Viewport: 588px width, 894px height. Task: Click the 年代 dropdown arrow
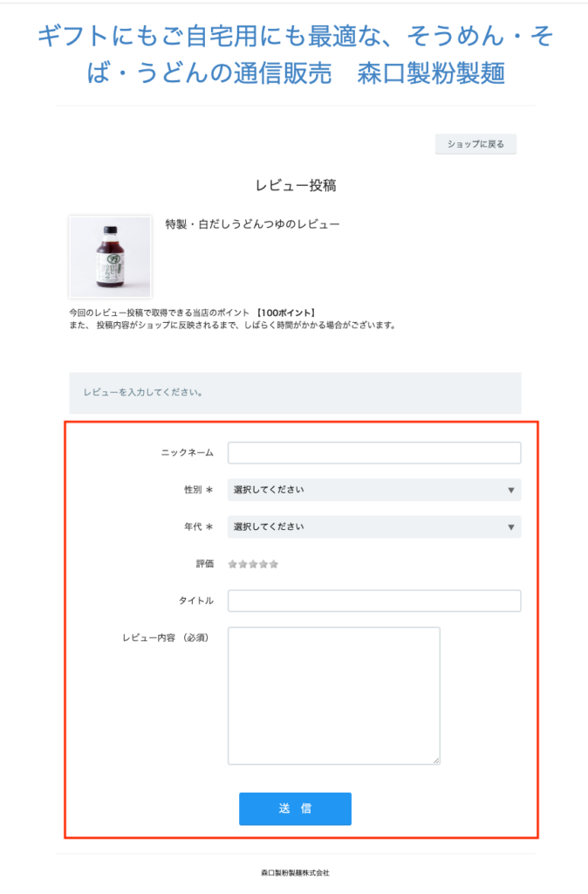pos(510,526)
